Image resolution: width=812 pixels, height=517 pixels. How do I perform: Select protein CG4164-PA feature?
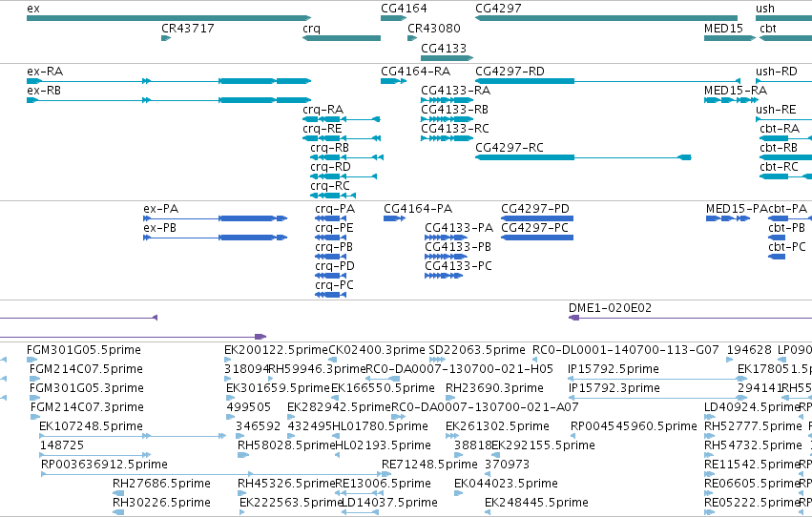tap(394, 218)
